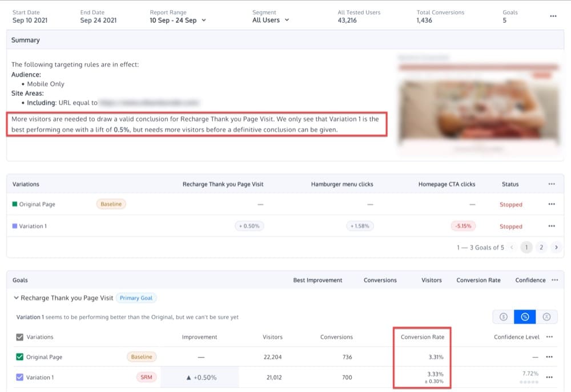Click the All Tested Users 43,216 value
Viewport: 571px width, 392px height.
pos(347,21)
